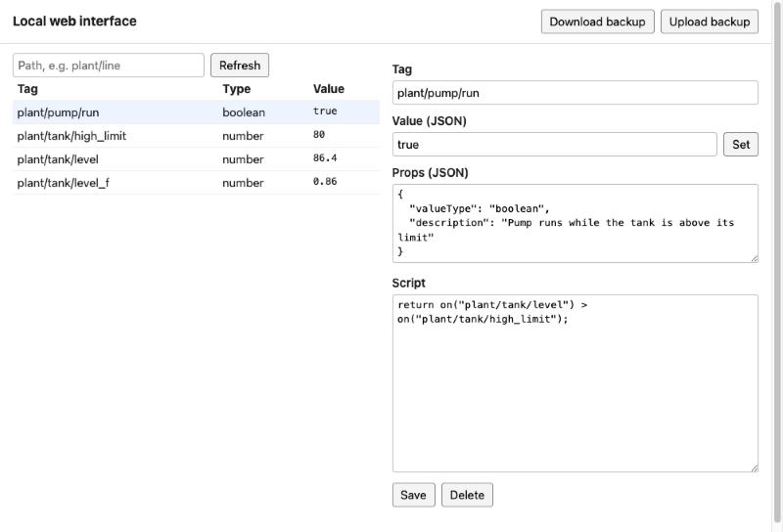The image size is (783, 532).
Task: Select the plant/tank/high_limit tag row
Action: pos(196,136)
